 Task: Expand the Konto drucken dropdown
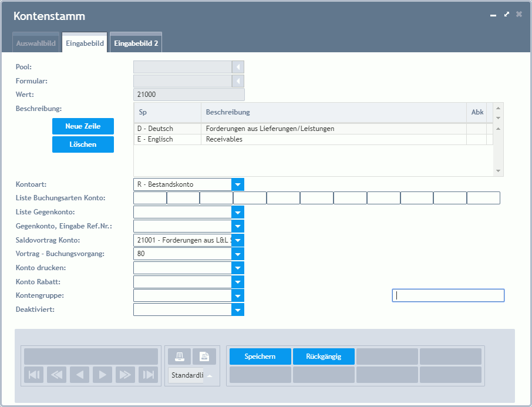(x=238, y=268)
